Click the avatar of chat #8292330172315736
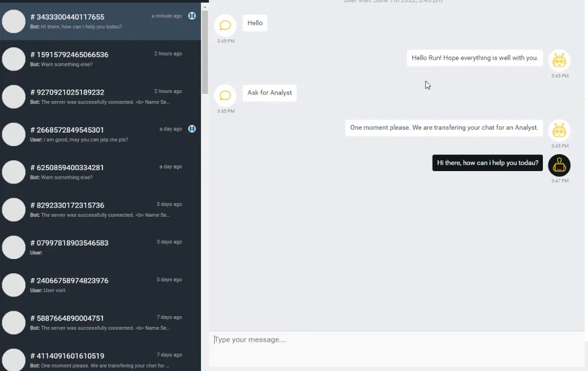 pyautogui.click(x=14, y=210)
